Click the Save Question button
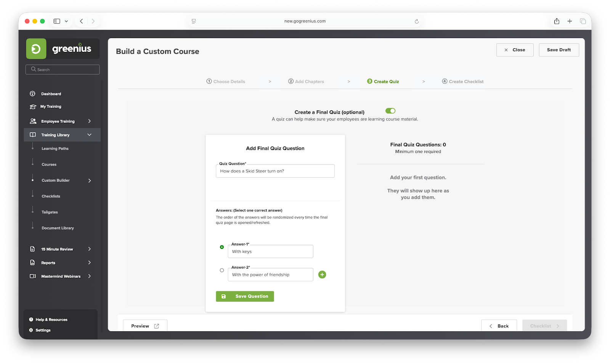 [245, 297]
